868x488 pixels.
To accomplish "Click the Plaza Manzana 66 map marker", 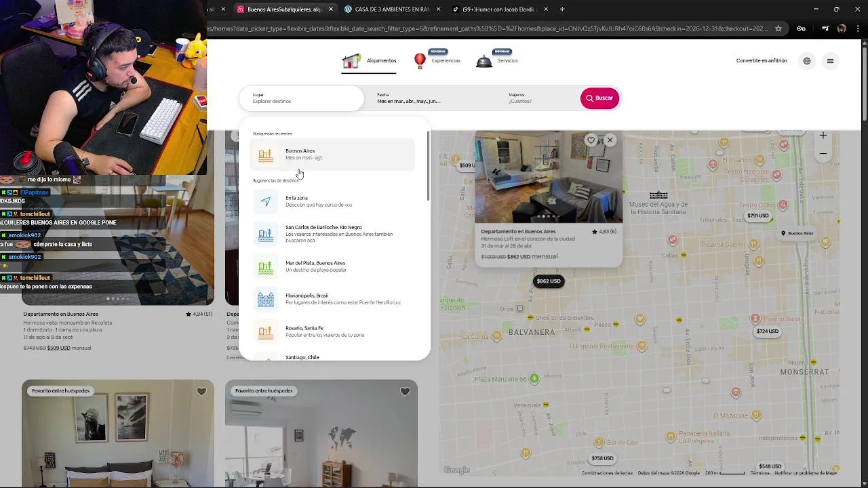I will 534,378.
